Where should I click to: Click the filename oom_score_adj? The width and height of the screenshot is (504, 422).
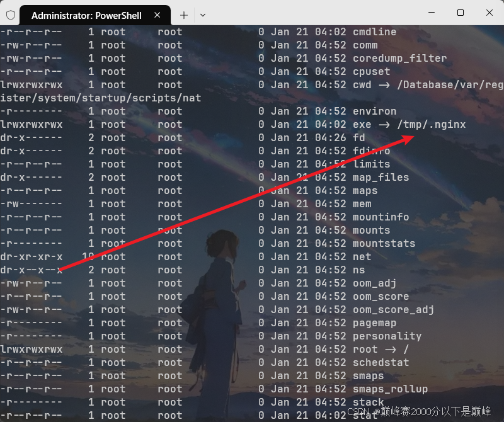[393, 309]
